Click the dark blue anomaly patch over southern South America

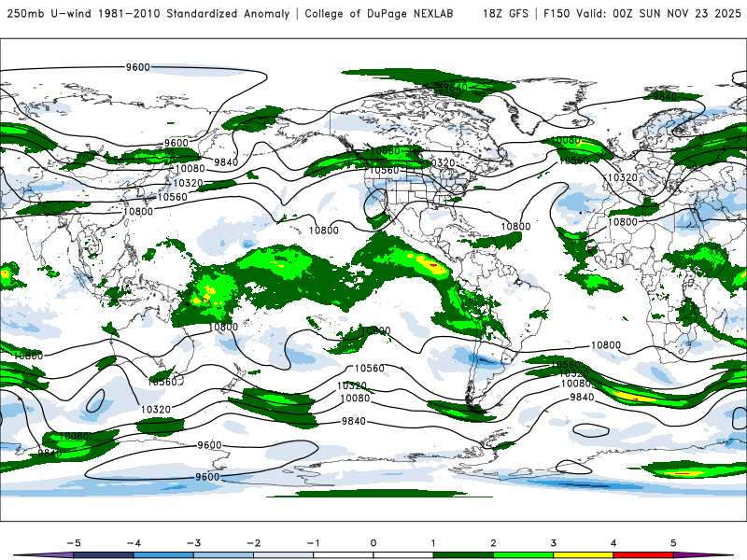pos(486,360)
